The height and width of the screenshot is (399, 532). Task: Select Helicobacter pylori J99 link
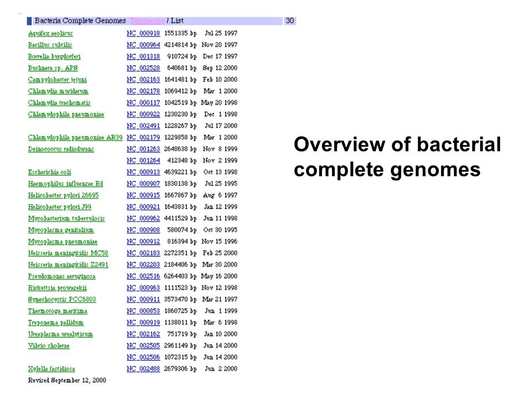(x=60, y=207)
